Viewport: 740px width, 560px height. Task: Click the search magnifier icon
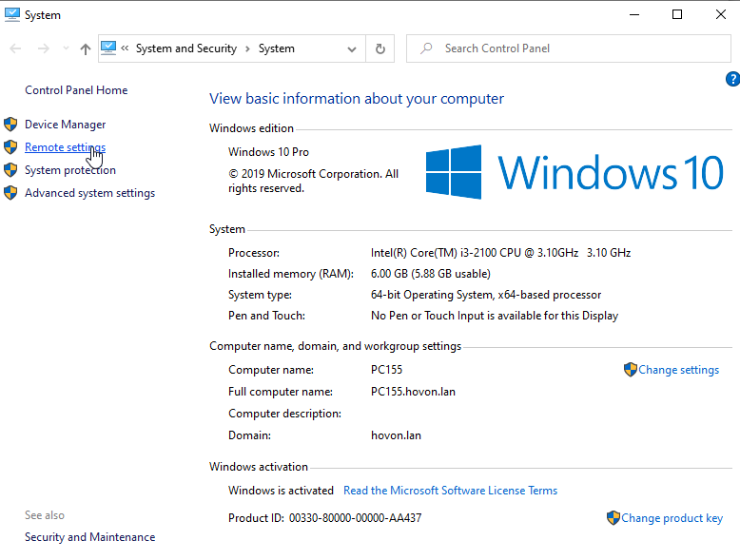[x=426, y=48]
